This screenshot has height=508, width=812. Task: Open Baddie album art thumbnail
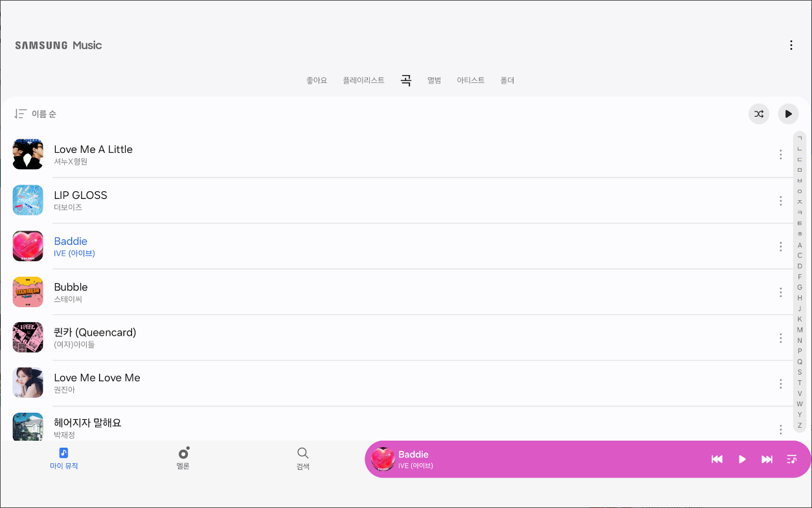coord(383,459)
